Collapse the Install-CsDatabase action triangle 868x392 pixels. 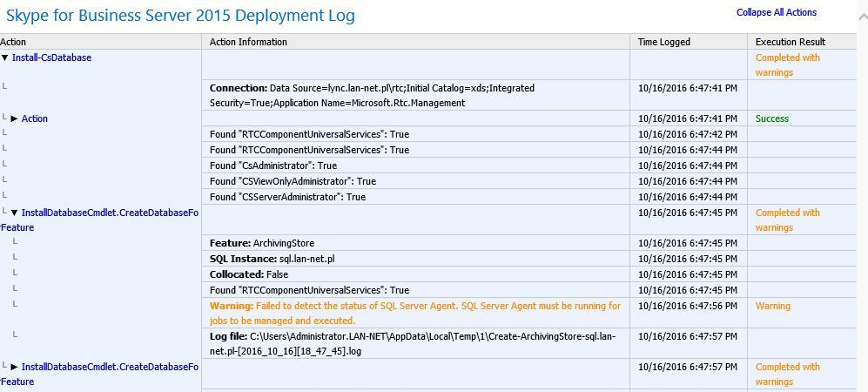[5, 57]
